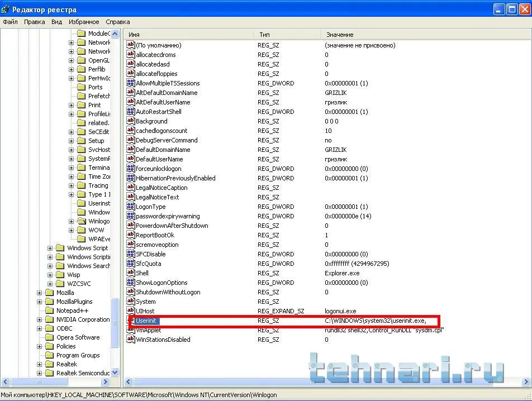Open the Справка menu
The image size is (532, 401).
118,22
